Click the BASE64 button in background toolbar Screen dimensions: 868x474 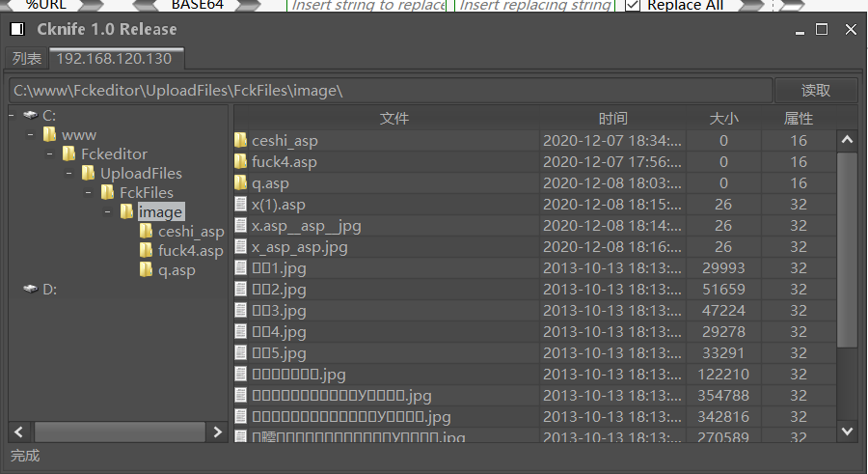pos(197,5)
